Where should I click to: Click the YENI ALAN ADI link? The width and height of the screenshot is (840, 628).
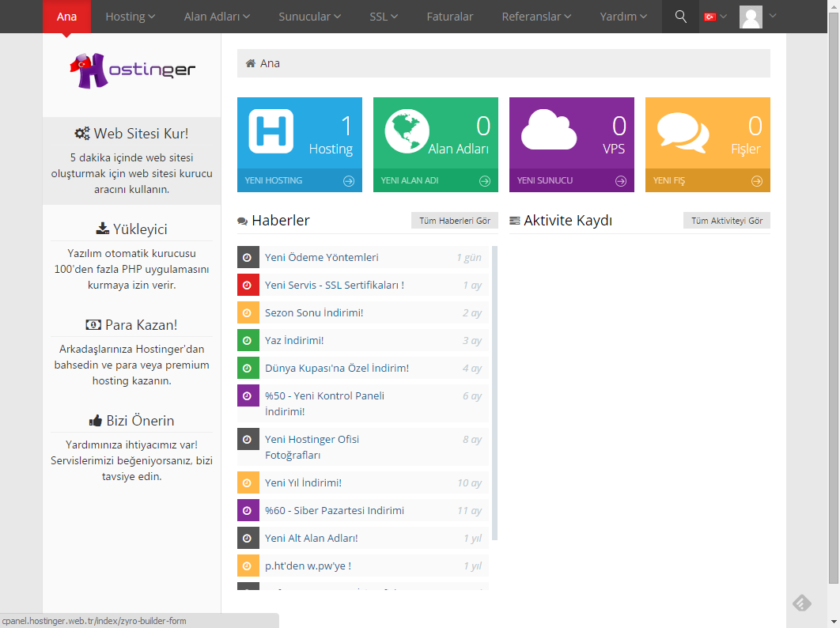[409, 180]
